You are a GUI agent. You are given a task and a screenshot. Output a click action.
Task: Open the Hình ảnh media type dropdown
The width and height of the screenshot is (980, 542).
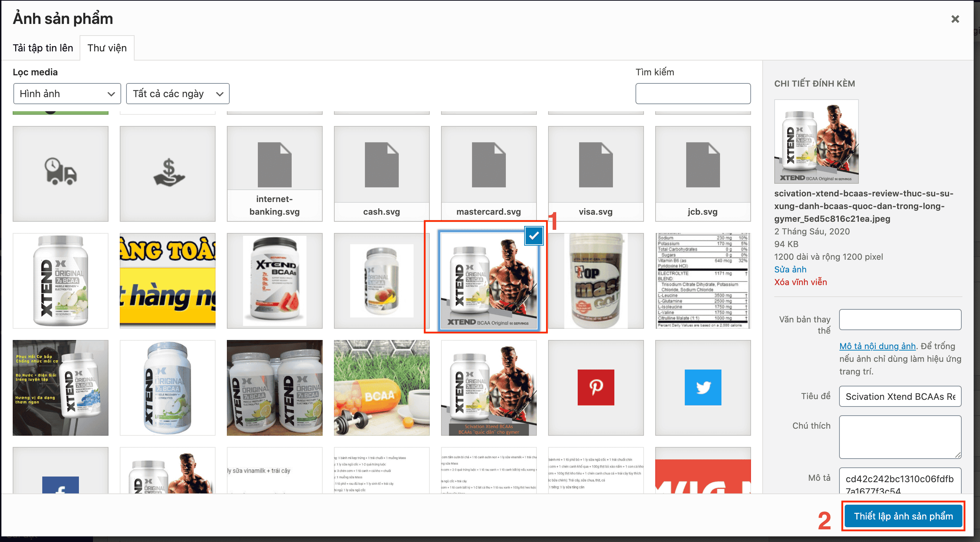coord(67,94)
